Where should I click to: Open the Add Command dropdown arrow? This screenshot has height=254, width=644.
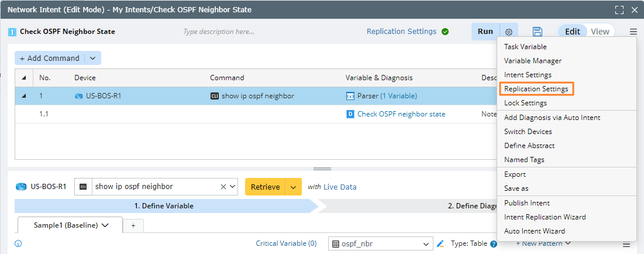click(x=92, y=58)
